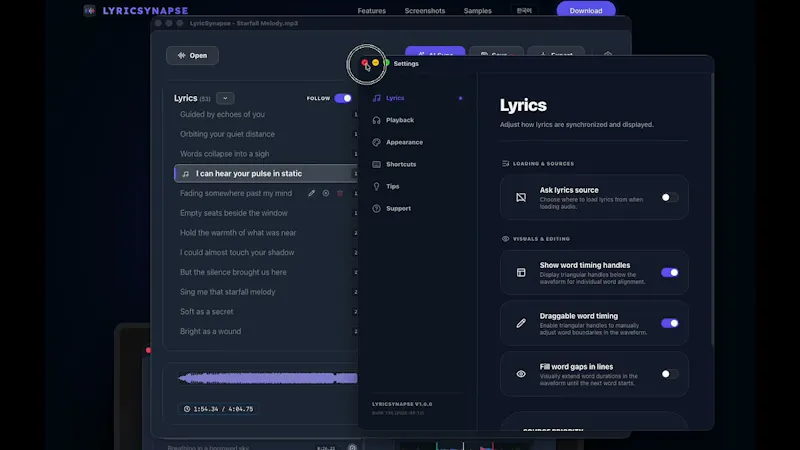Turn off Show word timing handles
The height and width of the screenshot is (450, 800).
click(x=669, y=272)
